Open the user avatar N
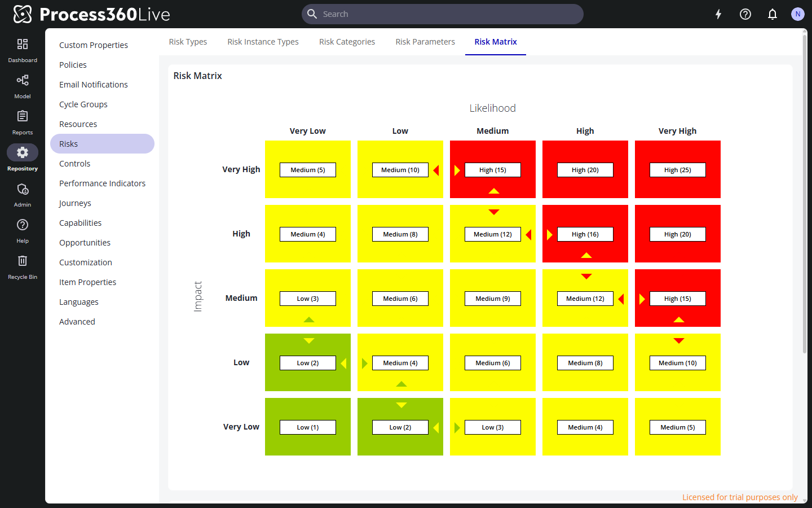 tap(797, 14)
